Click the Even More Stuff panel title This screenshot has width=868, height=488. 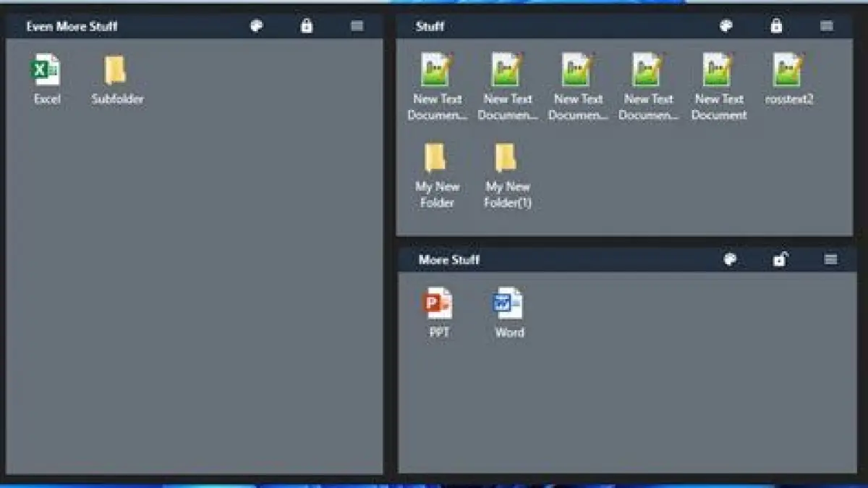[72, 27]
